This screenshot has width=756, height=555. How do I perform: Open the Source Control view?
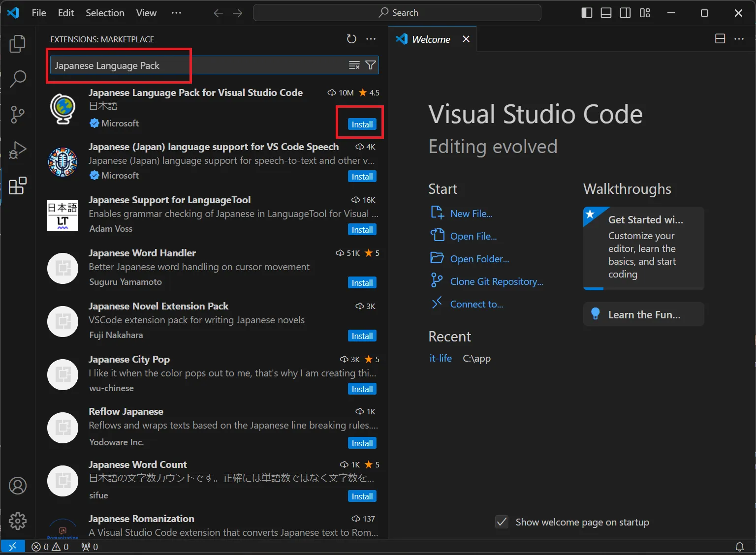tap(18, 114)
